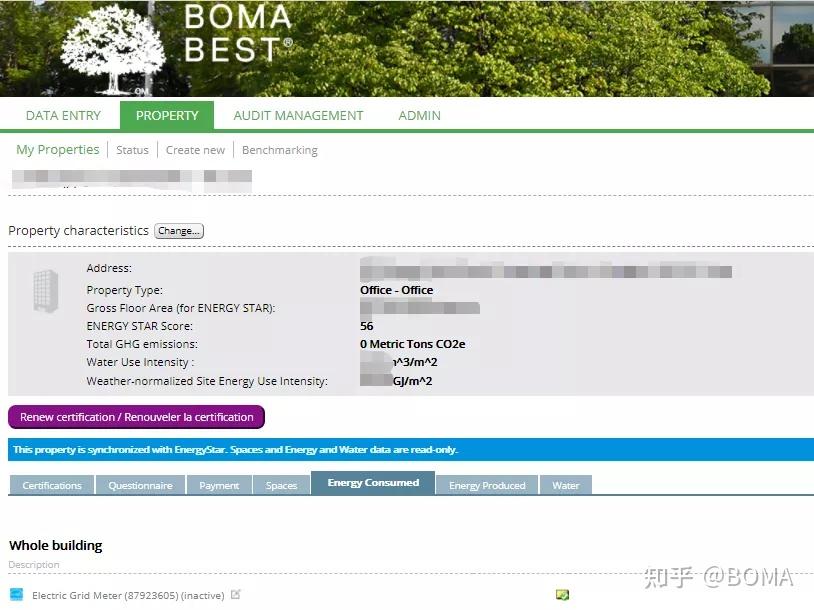
Task: Open the My Properties link
Action: click(57, 149)
